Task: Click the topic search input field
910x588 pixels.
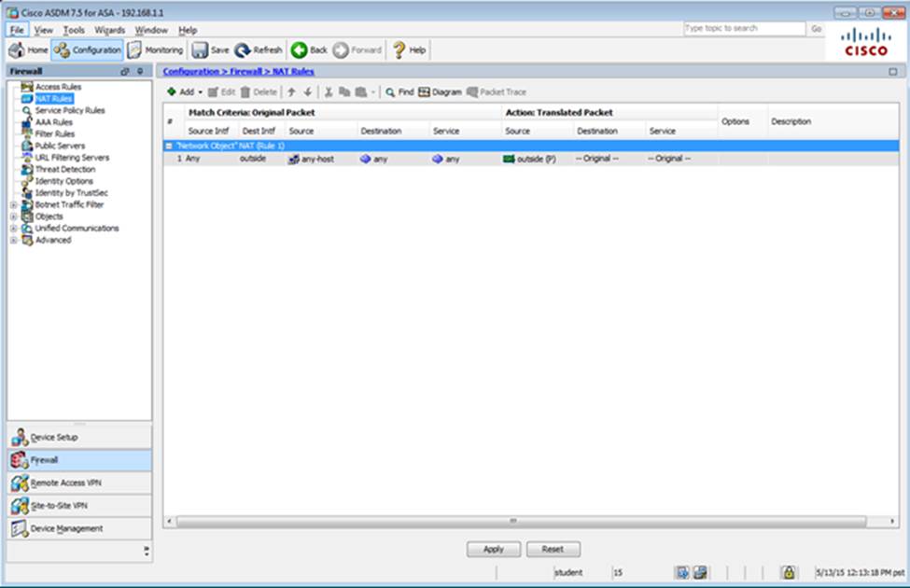Action: pyautogui.click(x=743, y=29)
